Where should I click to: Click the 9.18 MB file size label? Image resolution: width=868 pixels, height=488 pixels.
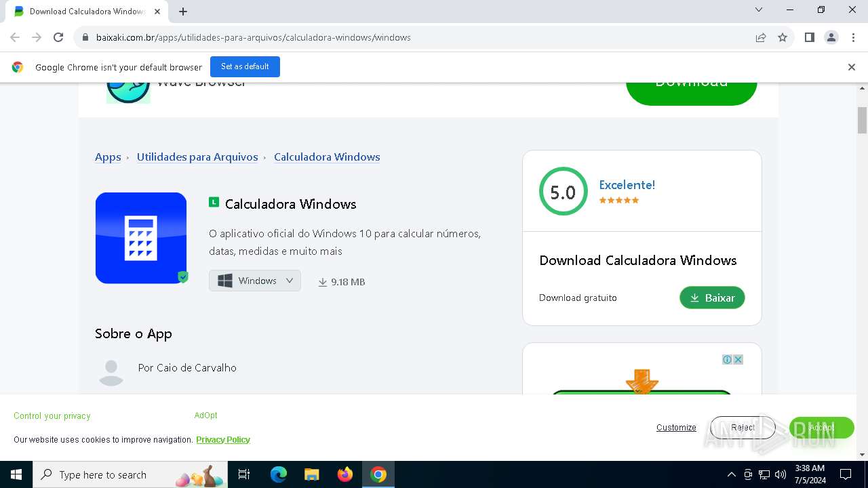click(x=342, y=282)
